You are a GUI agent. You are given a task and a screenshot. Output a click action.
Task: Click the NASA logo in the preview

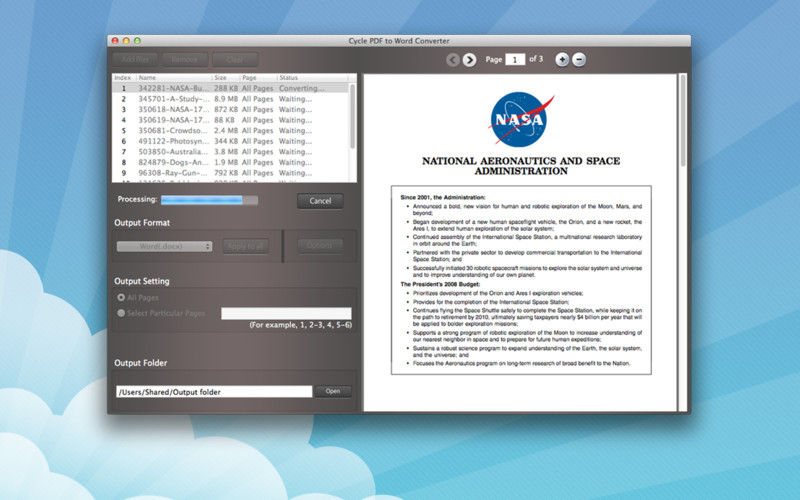coord(521,119)
